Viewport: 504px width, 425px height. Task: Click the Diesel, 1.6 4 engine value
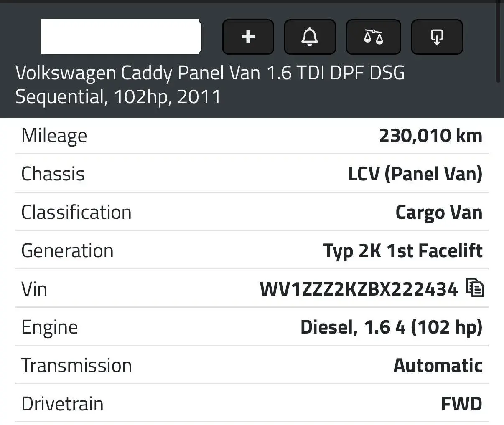[x=391, y=327]
